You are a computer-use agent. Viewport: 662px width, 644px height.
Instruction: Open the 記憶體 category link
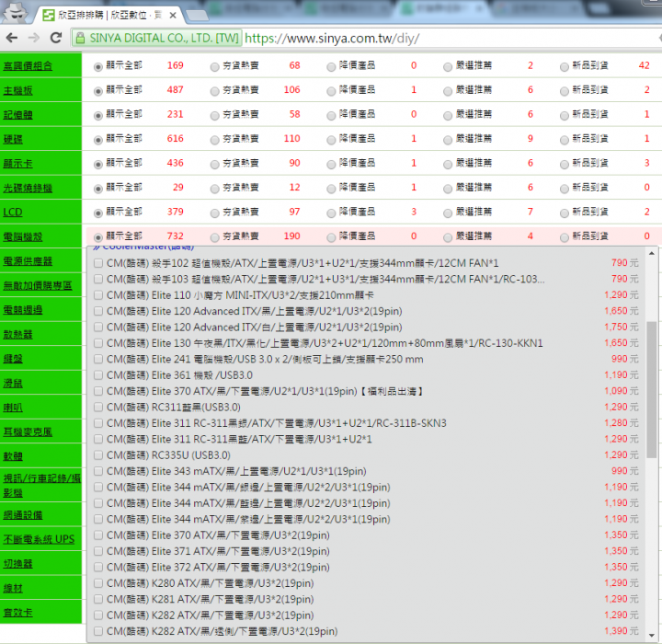click(17, 115)
